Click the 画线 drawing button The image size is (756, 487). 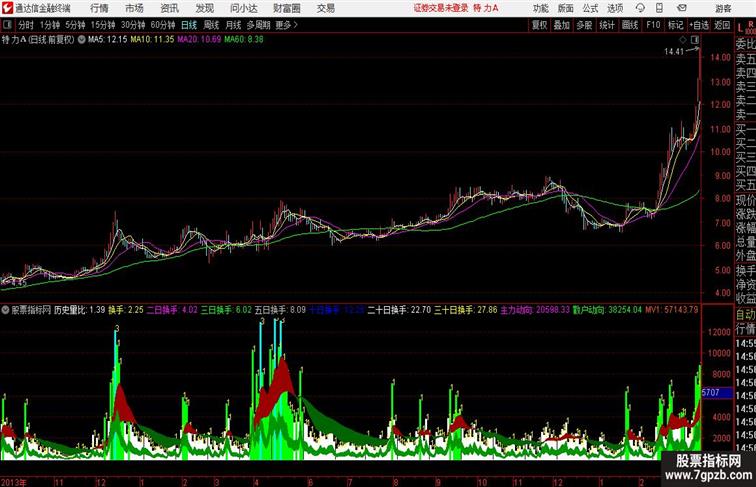pyautogui.click(x=630, y=25)
